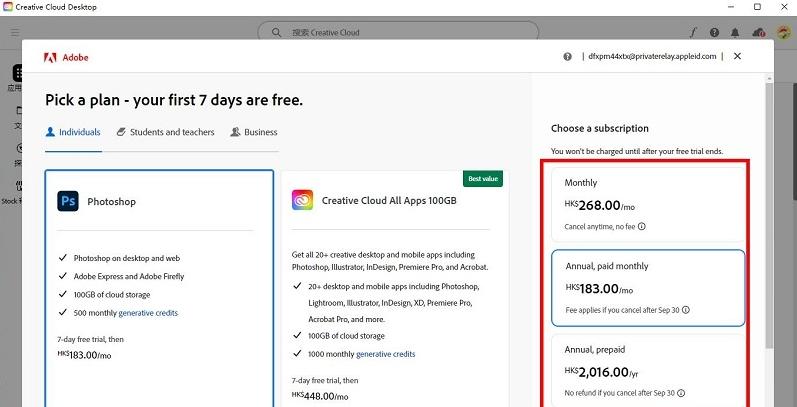
Task: Click Photoshop '100GB of cloud storage' line
Action: [x=112, y=295]
